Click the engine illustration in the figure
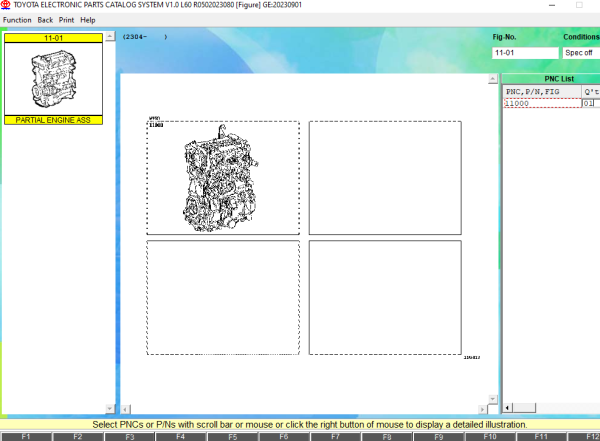 (x=220, y=178)
